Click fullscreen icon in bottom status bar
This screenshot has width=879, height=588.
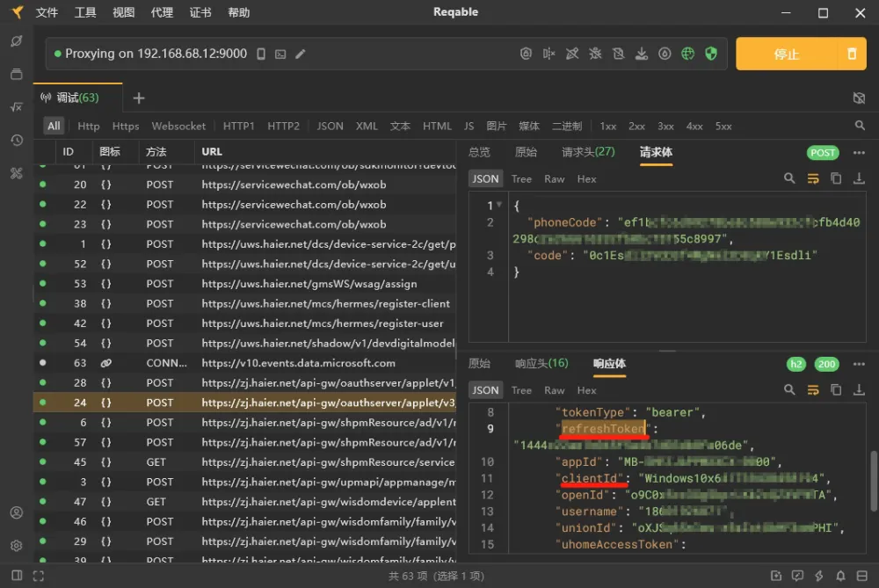(x=38, y=576)
